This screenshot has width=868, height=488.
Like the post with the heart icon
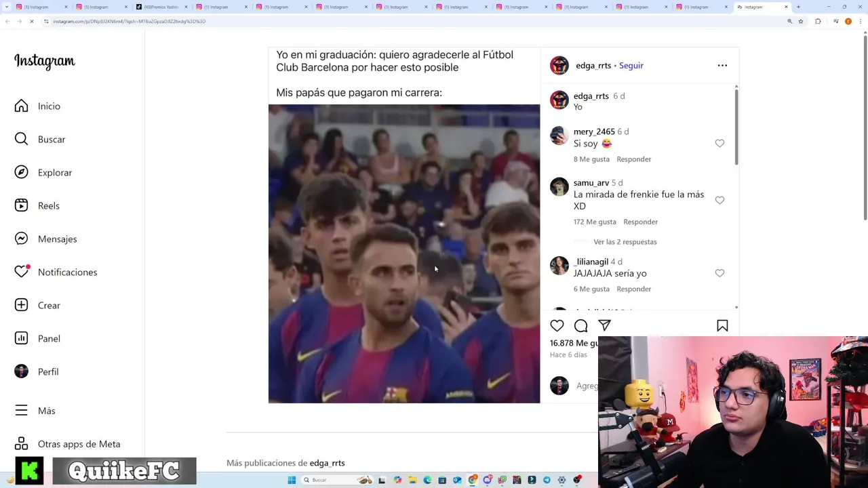[557, 326]
